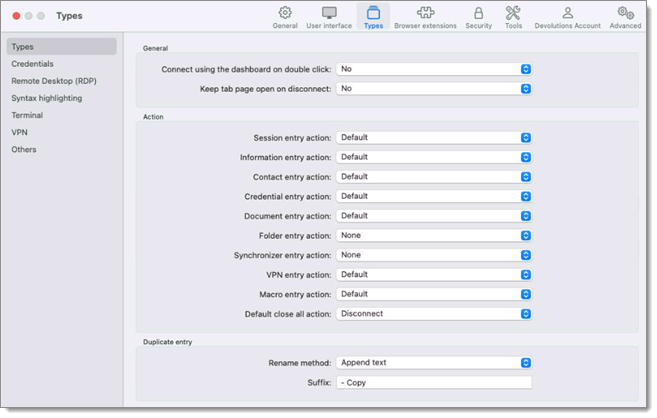Open the Security padlock icon

[x=479, y=13]
